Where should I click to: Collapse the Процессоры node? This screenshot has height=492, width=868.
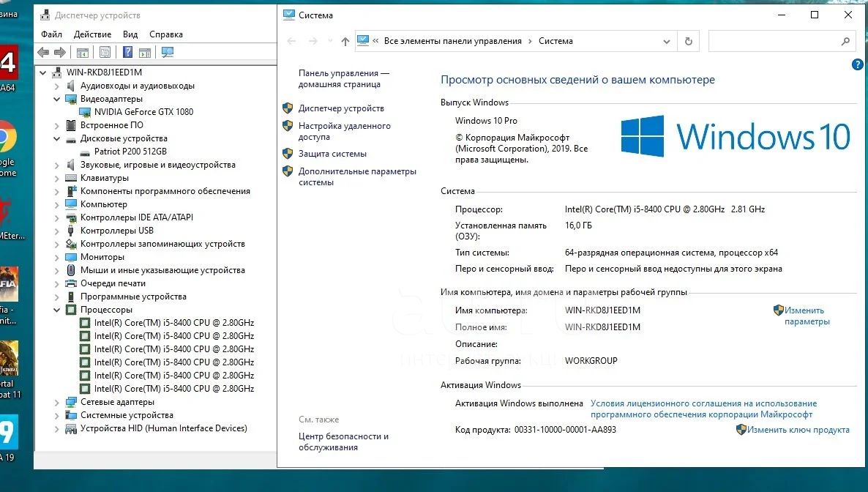(x=56, y=310)
